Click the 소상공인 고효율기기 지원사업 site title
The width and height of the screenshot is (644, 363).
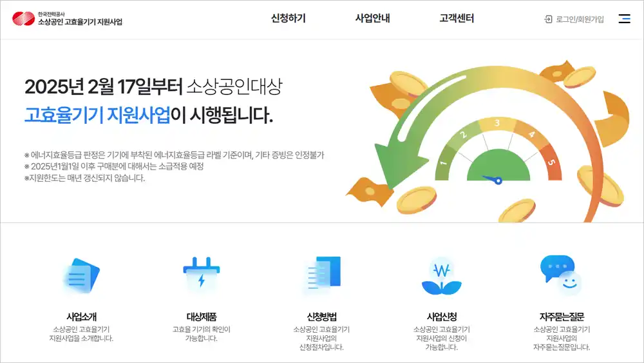click(x=80, y=22)
